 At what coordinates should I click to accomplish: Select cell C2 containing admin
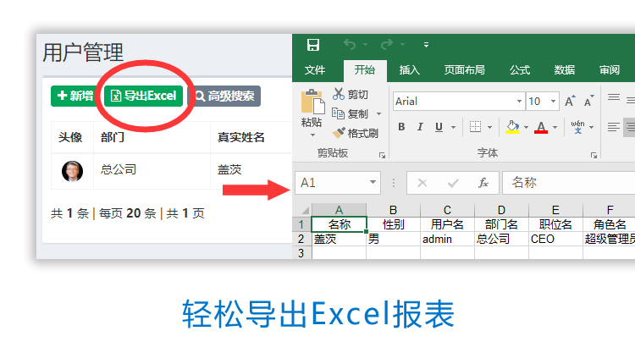447,239
